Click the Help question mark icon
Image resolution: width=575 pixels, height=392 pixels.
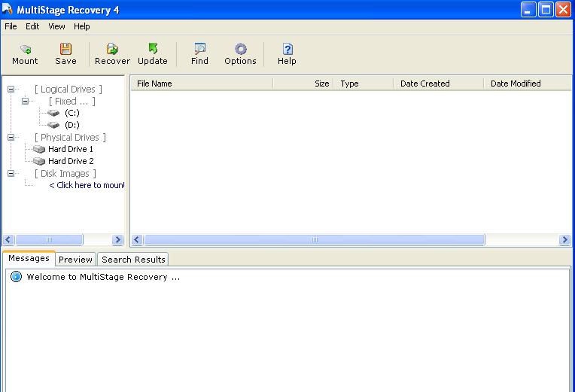point(287,49)
